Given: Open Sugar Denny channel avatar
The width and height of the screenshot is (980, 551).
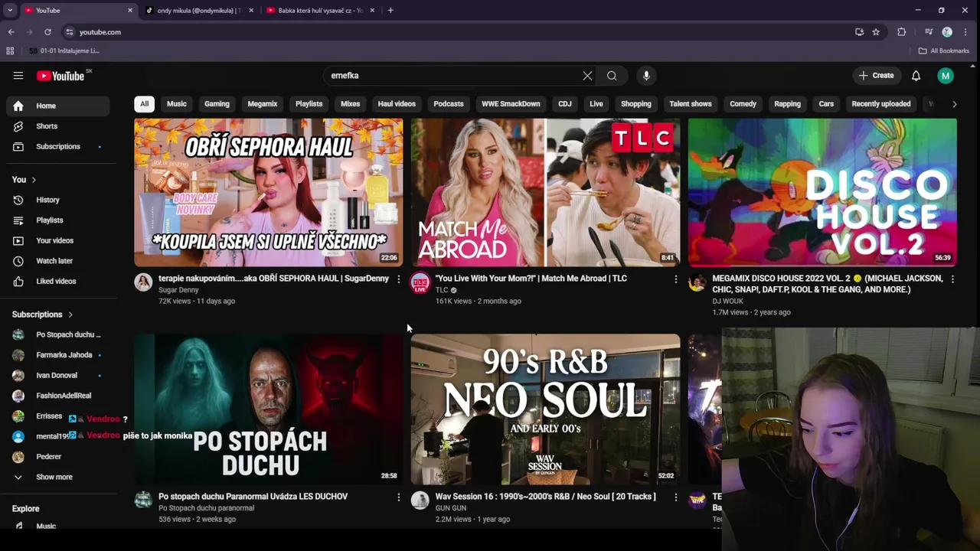Looking at the screenshot, I should [x=143, y=282].
